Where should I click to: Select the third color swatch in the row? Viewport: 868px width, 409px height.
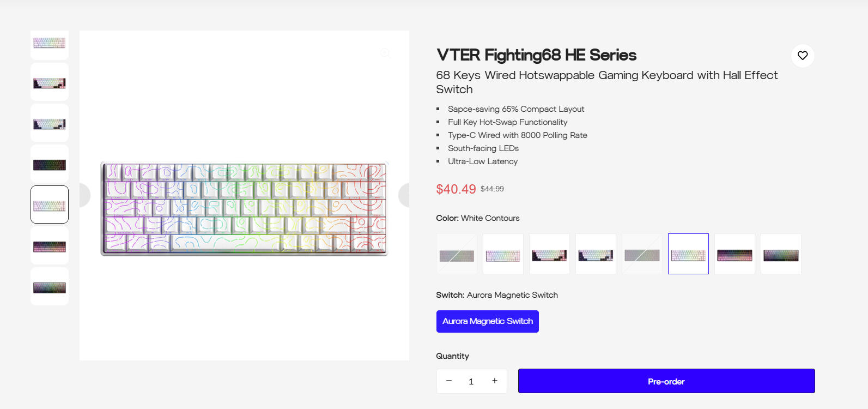(x=549, y=254)
